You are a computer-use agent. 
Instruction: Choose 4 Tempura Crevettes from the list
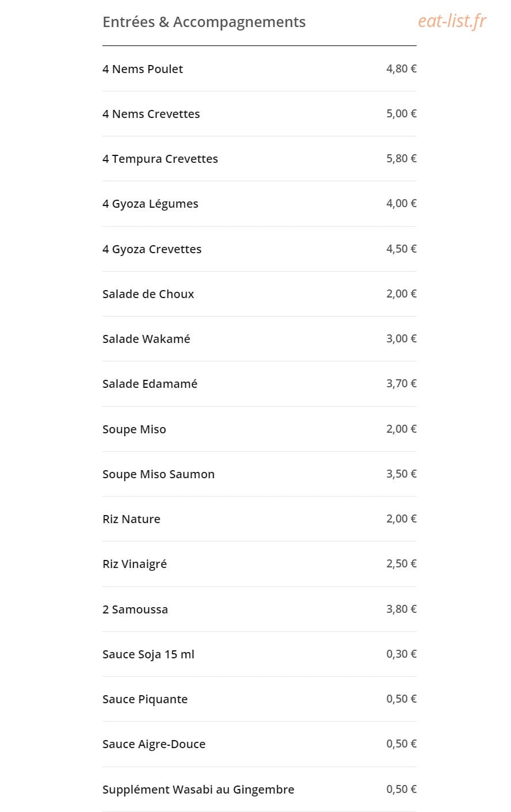coord(259,158)
